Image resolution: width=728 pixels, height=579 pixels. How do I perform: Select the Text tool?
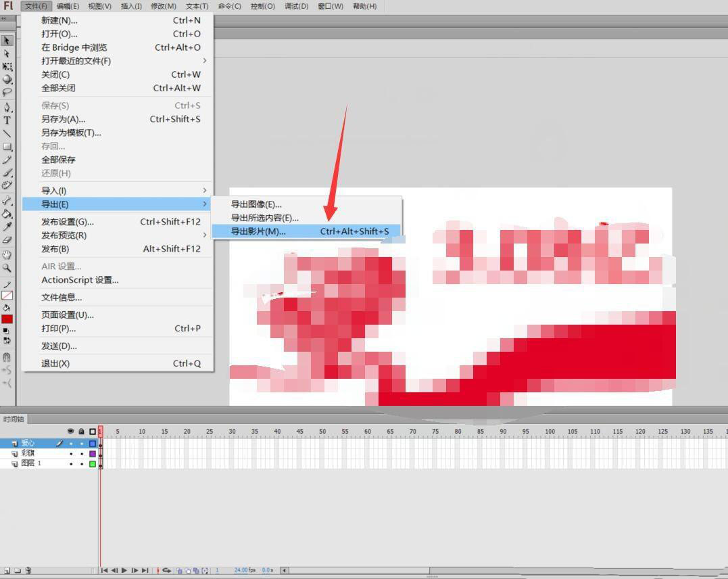pos(7,120)
